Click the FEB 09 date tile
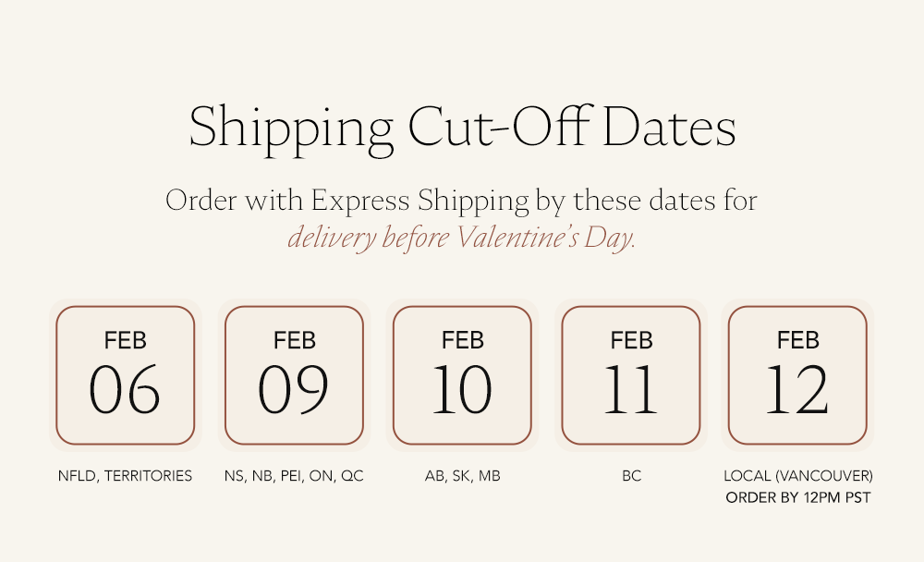Screen dimensions: 924x562 [x=294, y=375]
